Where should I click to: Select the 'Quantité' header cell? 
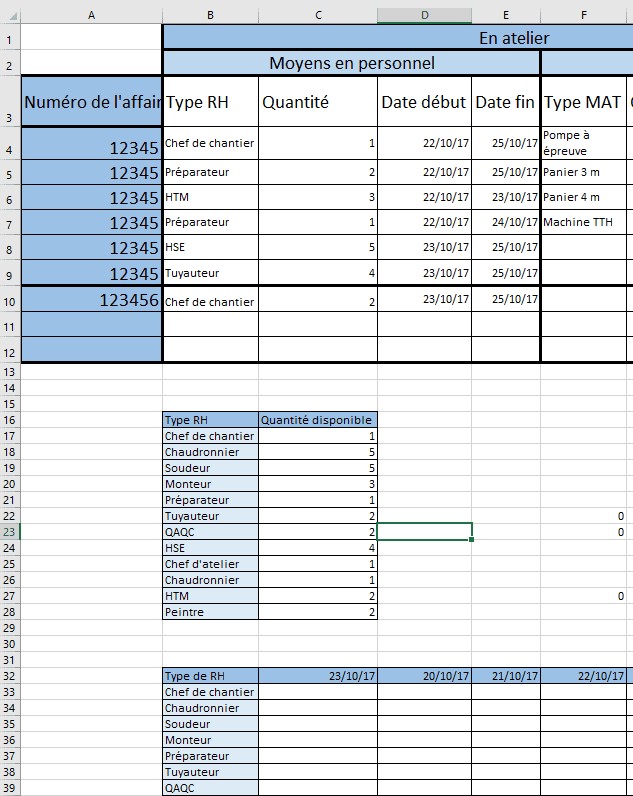[x=318, y=102]
